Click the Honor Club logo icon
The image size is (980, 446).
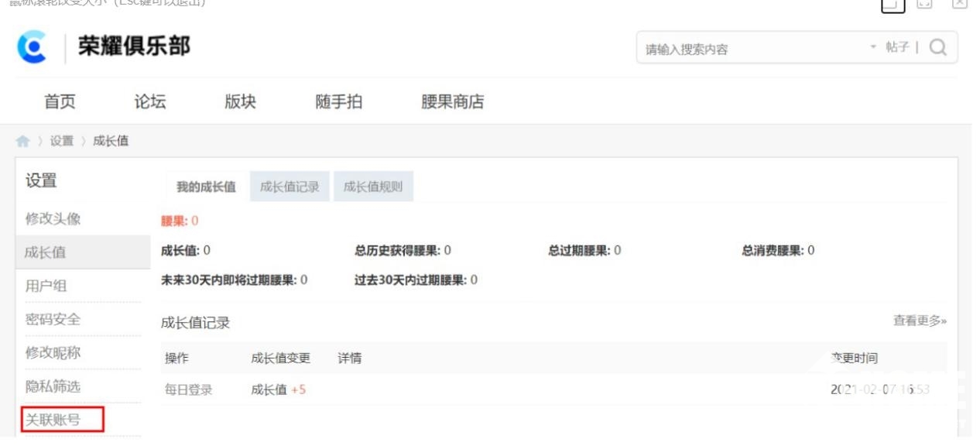point(33,47)
